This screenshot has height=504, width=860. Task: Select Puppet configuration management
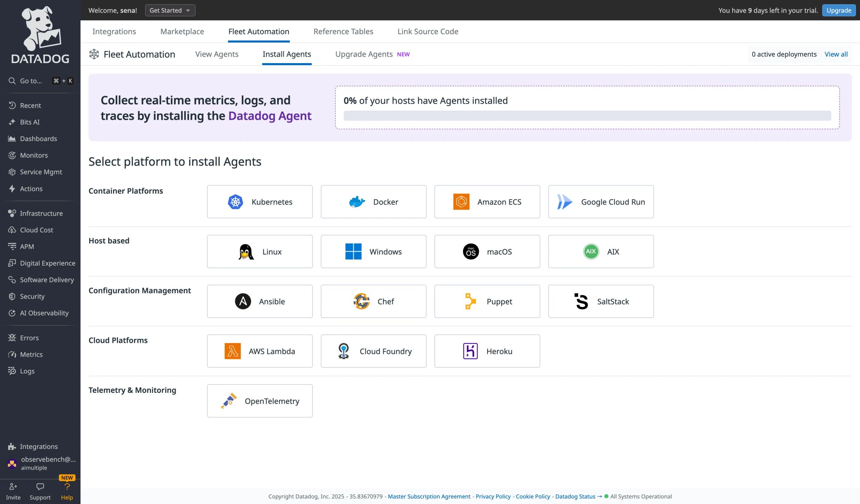point(487,301)
